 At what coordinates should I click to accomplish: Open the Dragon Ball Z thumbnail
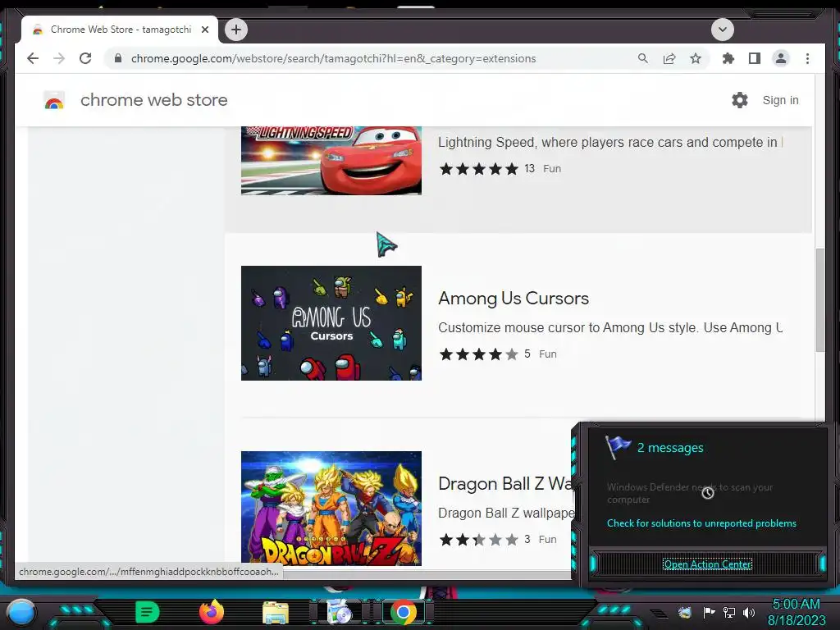coord(331,509)
